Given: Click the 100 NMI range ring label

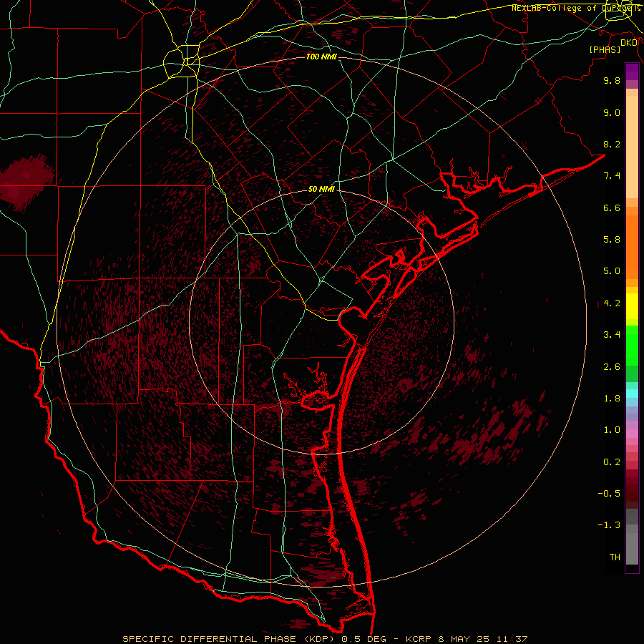Looking at the screenshot, I should (x=321, y=57).
